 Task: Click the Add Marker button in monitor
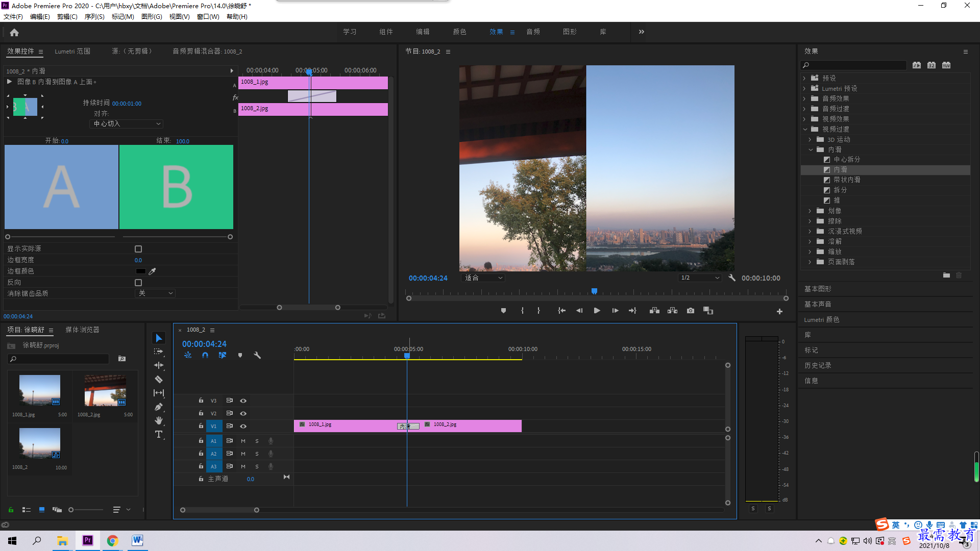503,311
